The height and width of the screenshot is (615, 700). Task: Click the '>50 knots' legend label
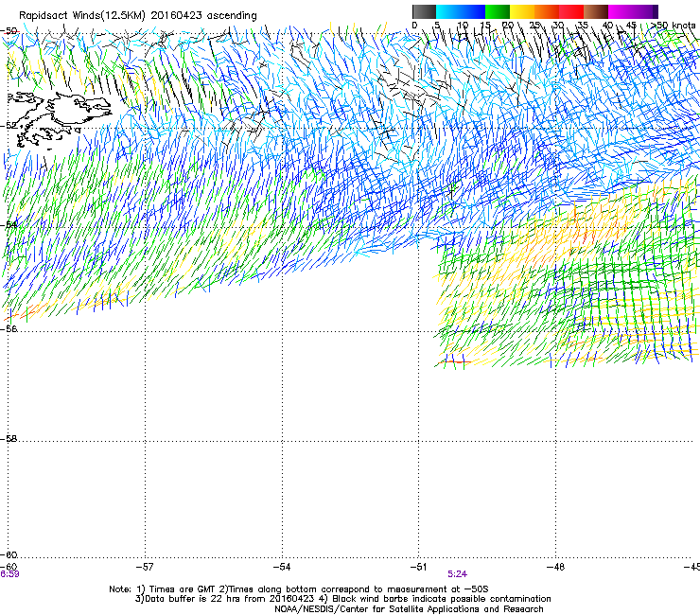coord(674,26)
